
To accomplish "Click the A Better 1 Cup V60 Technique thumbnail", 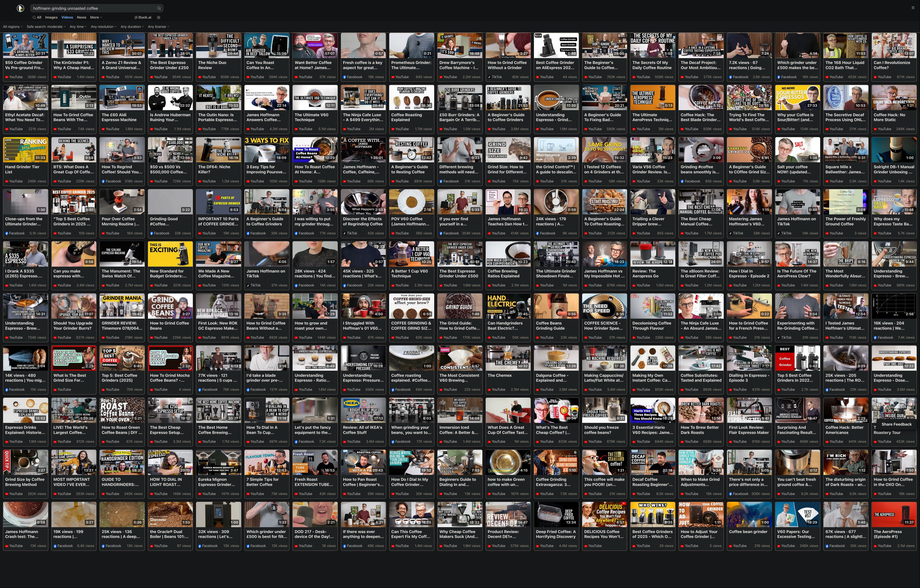I will coord(411,254).
